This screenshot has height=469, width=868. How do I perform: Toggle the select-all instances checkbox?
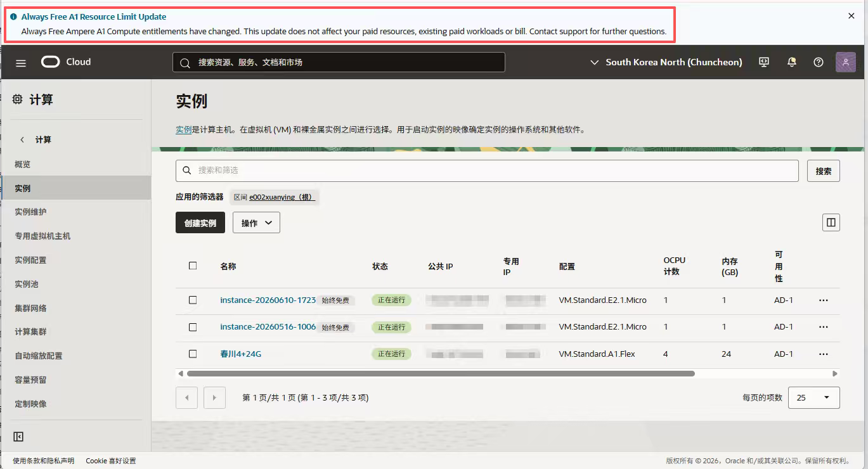[193, 266]
